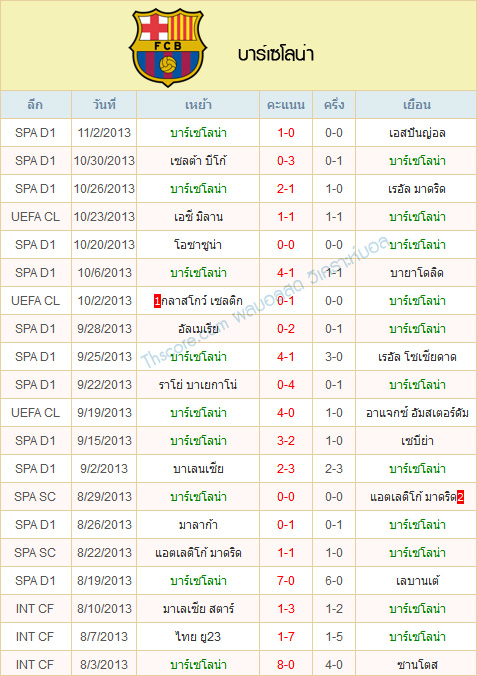
Task: Click เรอัล โซเซียดาด away team
Action: (x=417, y=357)
